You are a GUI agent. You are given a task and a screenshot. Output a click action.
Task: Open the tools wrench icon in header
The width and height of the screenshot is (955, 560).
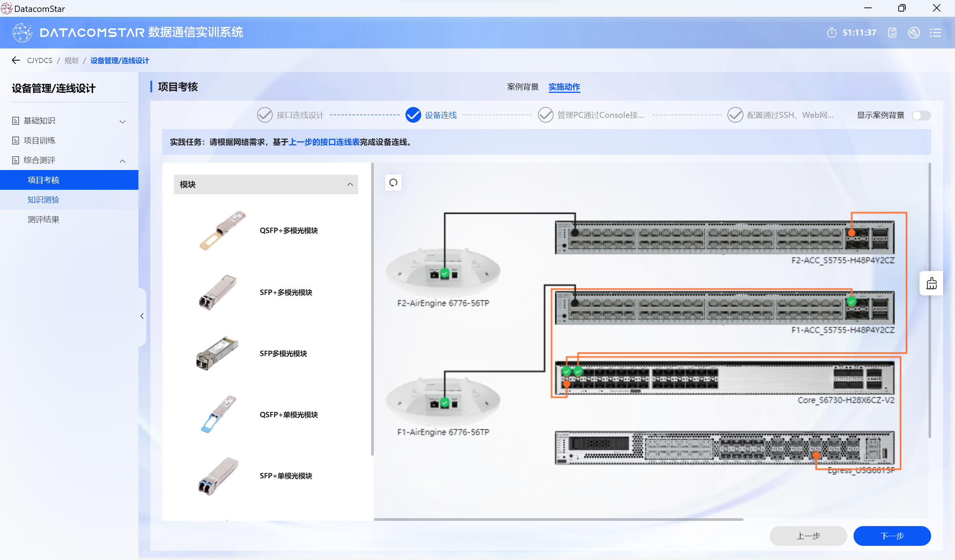point(914,32)
